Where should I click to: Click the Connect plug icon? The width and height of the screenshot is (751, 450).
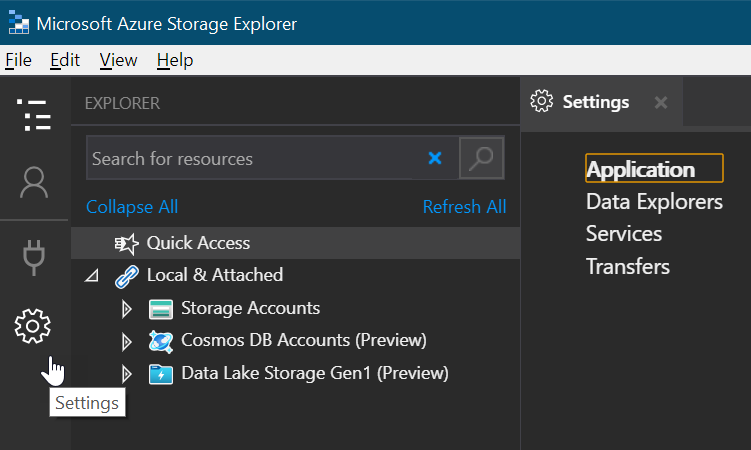tap(34, 256)
